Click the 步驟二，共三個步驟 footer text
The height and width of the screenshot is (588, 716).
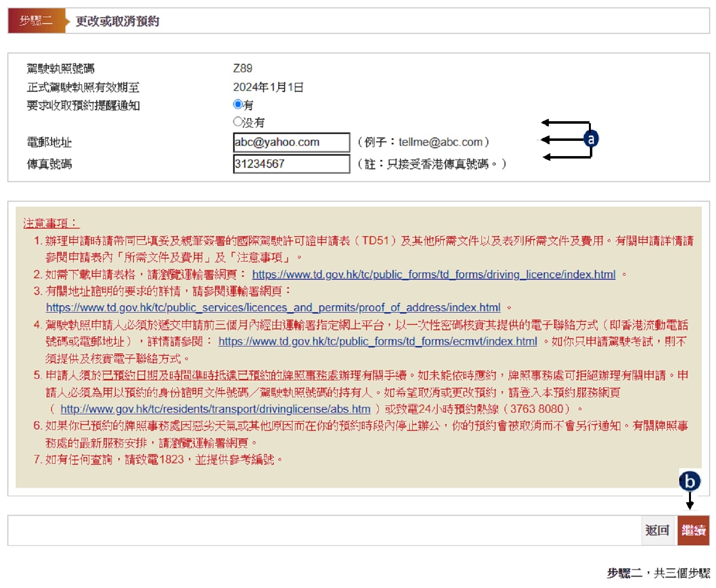[x=658, y=573]
